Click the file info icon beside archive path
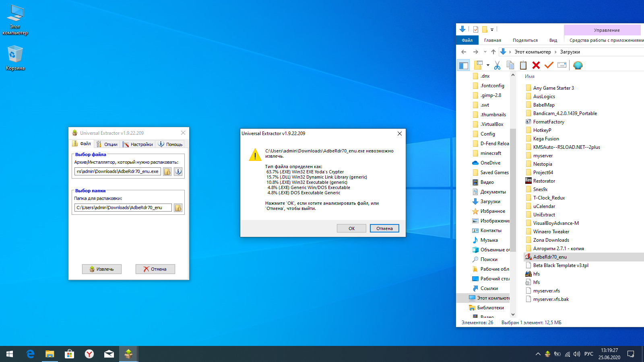 pyautogui.click(x=178, y=172)
